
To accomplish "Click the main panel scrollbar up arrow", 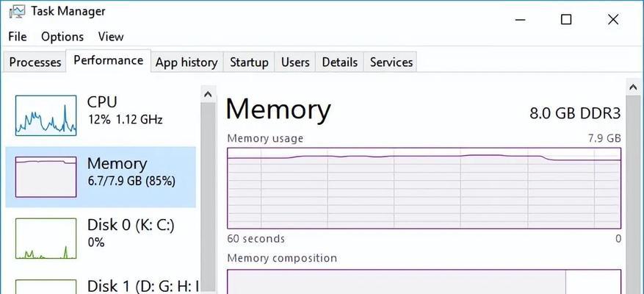I will [633, 87].
